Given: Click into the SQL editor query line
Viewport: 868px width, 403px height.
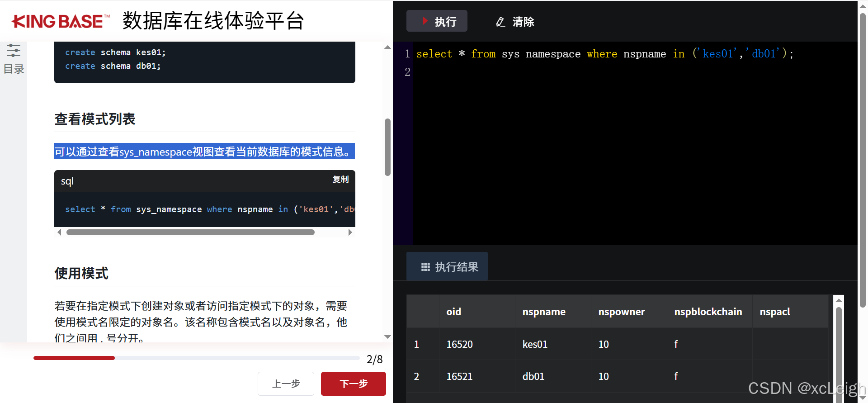Looking at the screenshot, I should tap(604, 54).
